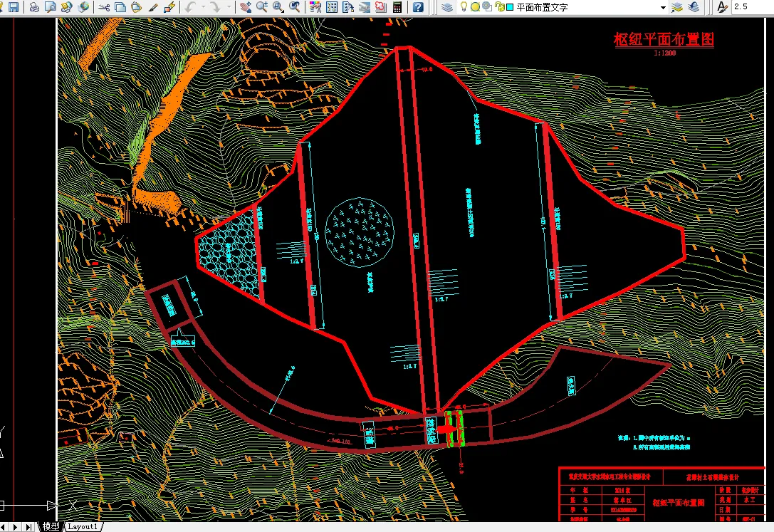The image size is (774, 532).
Task: Click the Undo arrow
Action: [x=191, y=7]
